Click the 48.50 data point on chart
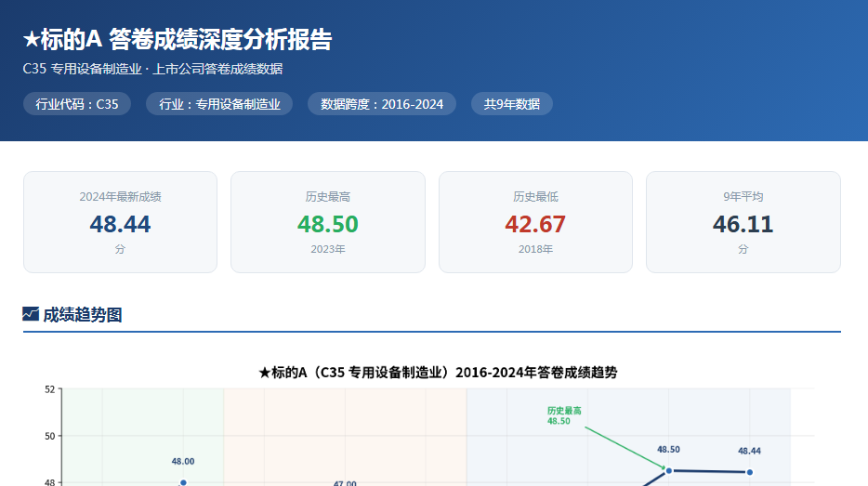 pyautogui.click(x=669, y=470)
